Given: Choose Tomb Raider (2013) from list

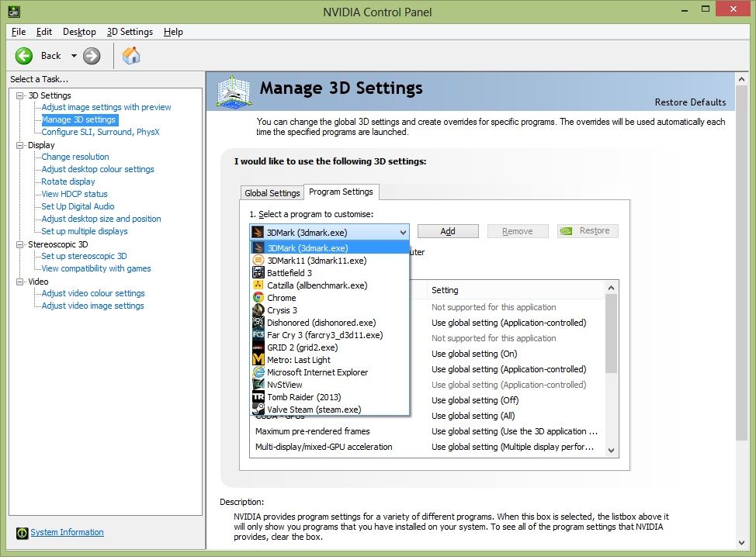Looking at the screenshot, I should coord(298,397).
